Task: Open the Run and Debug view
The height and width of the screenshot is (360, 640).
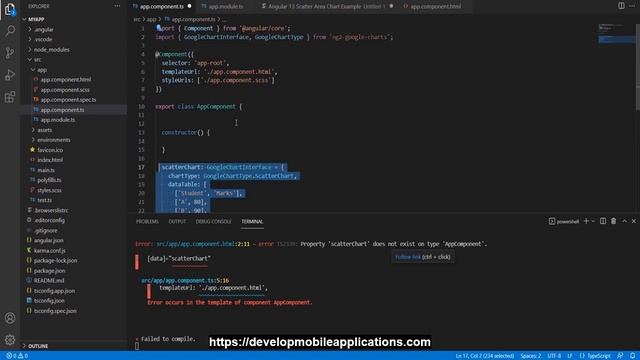Action: 10,75
